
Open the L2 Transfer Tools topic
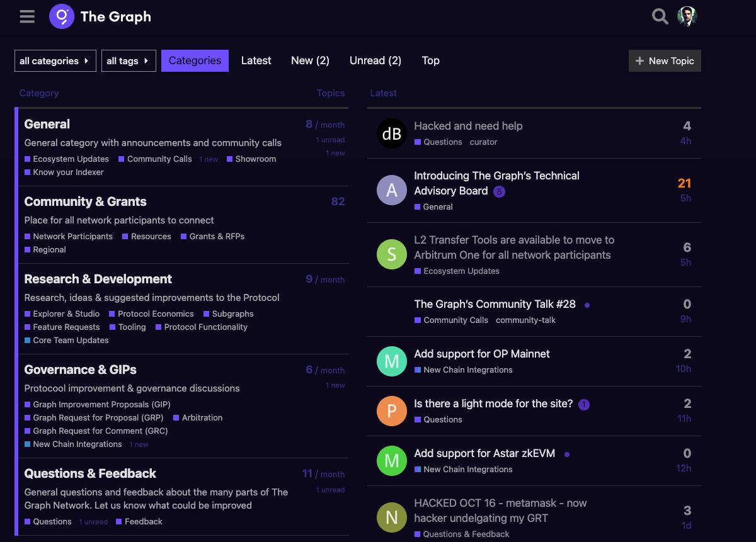(514, 247)
